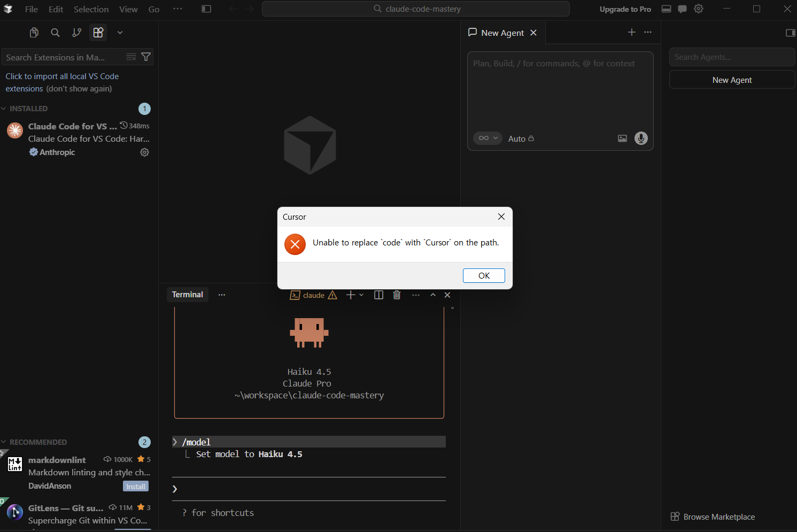Viewport: 797px width, 532px height.
Task: Open more panel views next to Terminal
Action: (222, 295)
